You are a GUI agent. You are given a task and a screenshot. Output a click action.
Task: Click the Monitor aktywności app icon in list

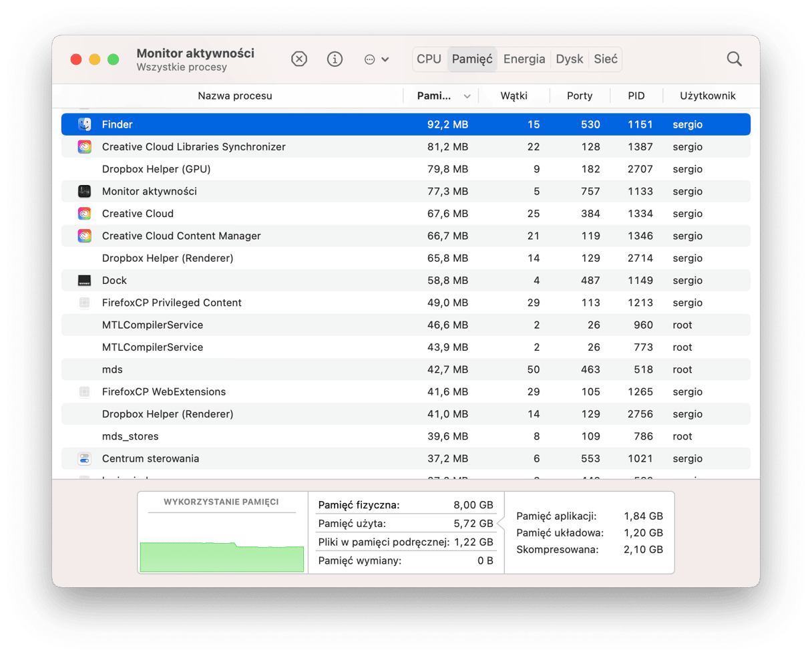(x=85, y=192)
